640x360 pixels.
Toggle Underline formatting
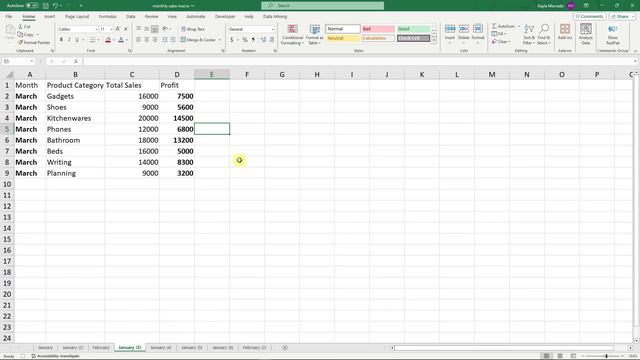(77, 40)
